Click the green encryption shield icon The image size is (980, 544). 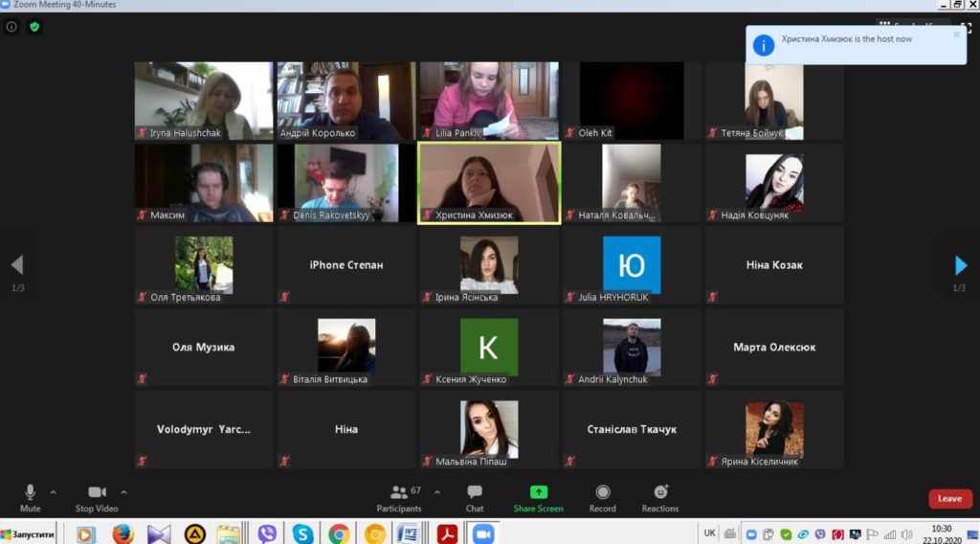[34, 27]
